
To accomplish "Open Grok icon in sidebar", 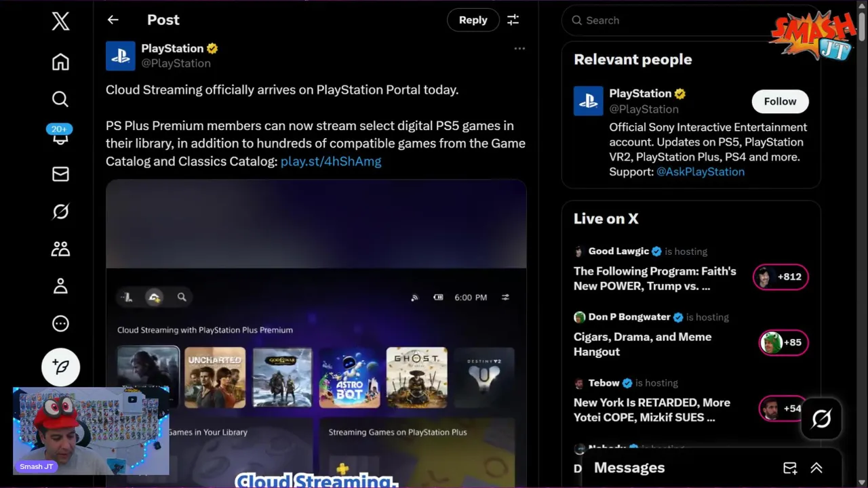I will click(60, 211).
